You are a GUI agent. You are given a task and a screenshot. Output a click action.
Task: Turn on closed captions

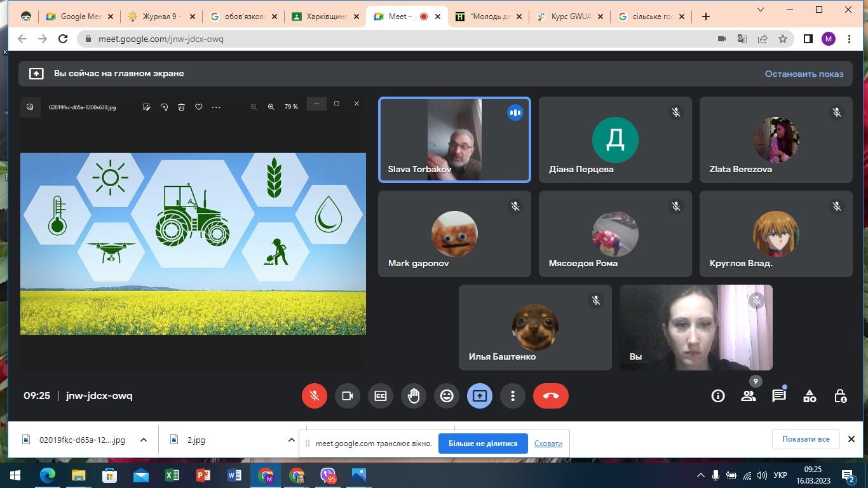pos(381,396)
